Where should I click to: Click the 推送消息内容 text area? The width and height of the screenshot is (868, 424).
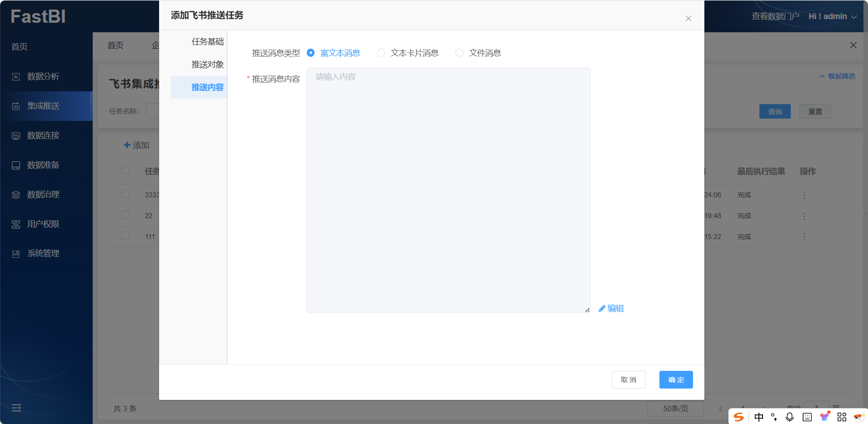click(448, 190)
